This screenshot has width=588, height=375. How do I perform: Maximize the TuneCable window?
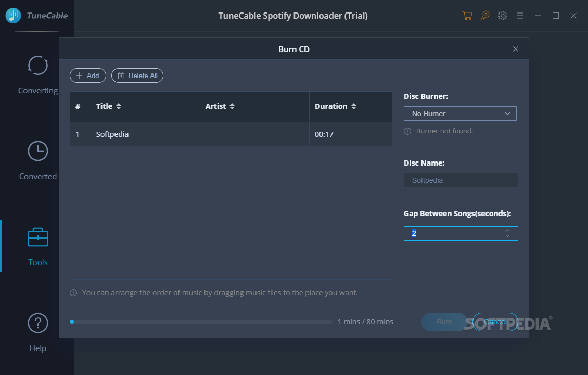(x=556, y=16)
